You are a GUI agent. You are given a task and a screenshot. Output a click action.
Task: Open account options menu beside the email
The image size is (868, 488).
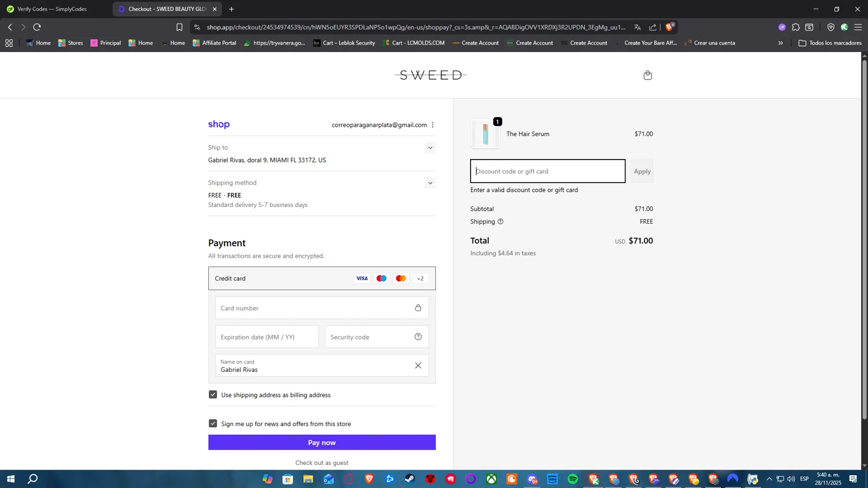click(x=432, y=125)
